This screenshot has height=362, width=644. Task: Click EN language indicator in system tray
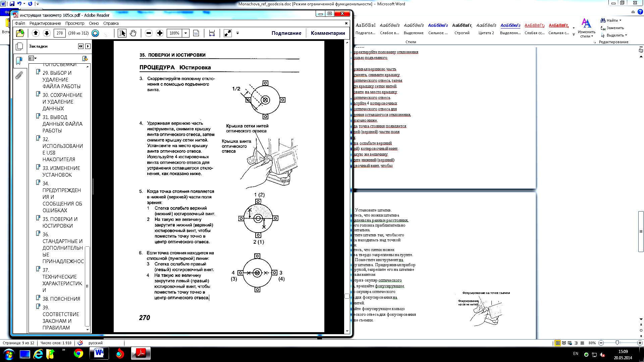(576, 354)
